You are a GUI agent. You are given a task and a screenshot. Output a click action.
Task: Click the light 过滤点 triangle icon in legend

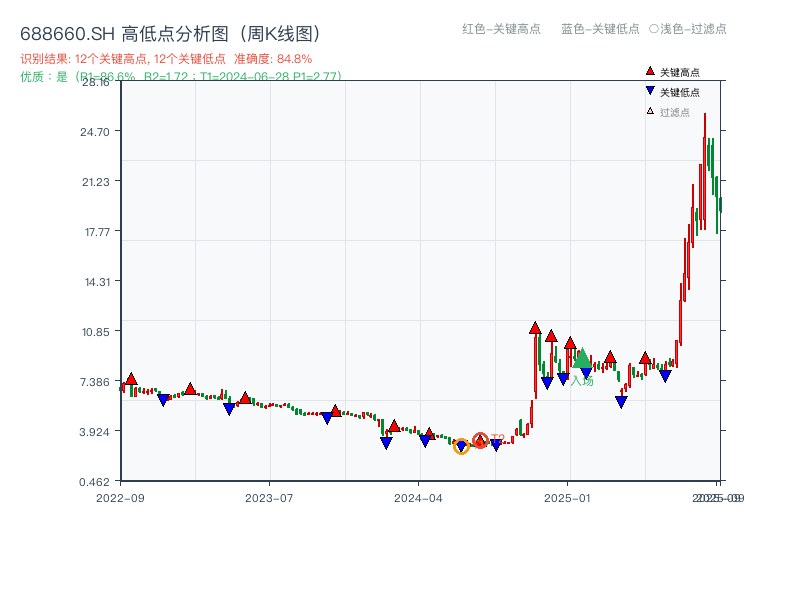(650, 111)
